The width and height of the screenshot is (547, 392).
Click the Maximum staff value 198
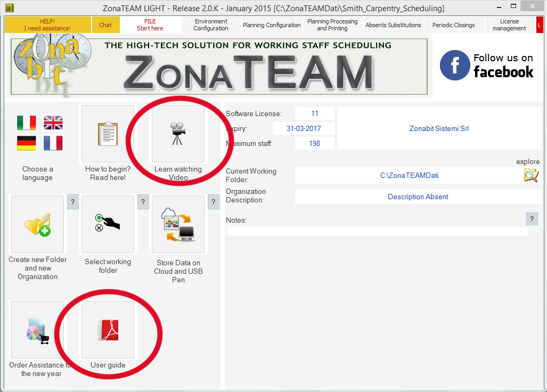click(x=315, y=143)
